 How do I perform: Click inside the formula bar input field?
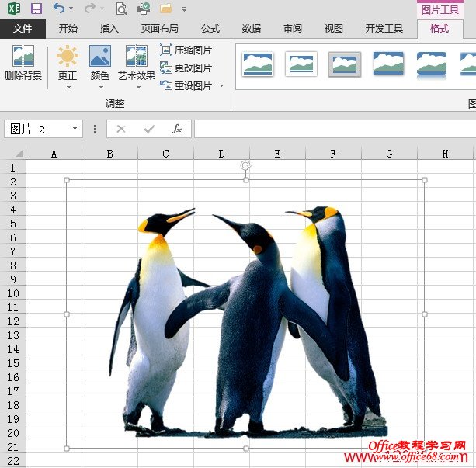(334, 129)
